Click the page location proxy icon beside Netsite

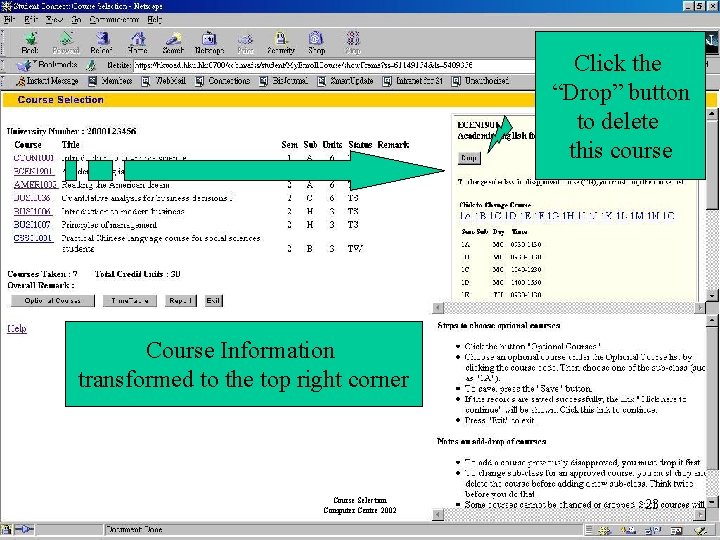(x=91, y=66)
